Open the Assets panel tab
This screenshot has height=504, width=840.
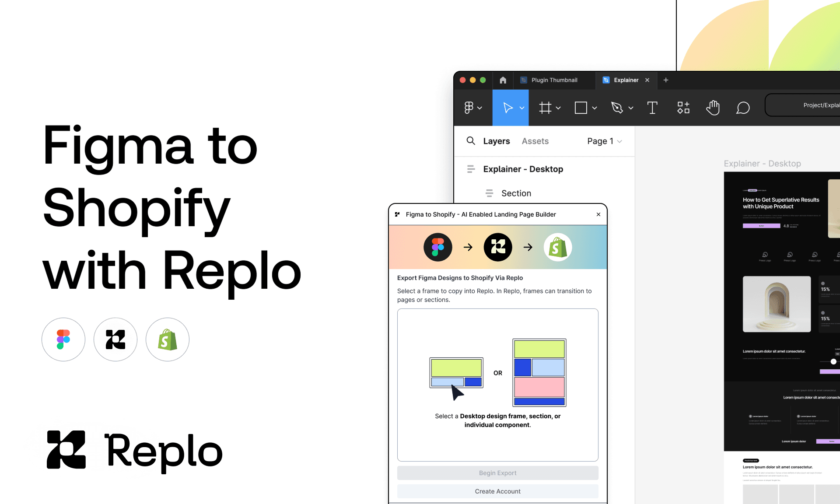(535, 141)
